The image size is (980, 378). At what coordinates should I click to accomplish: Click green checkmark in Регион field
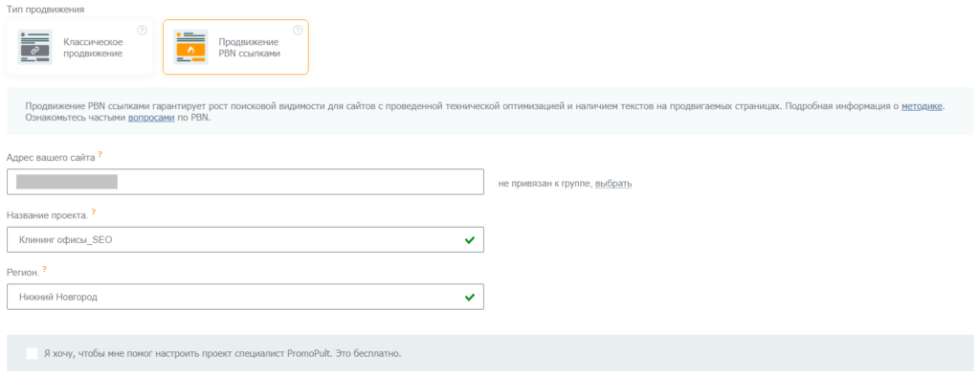coord(469,298)
